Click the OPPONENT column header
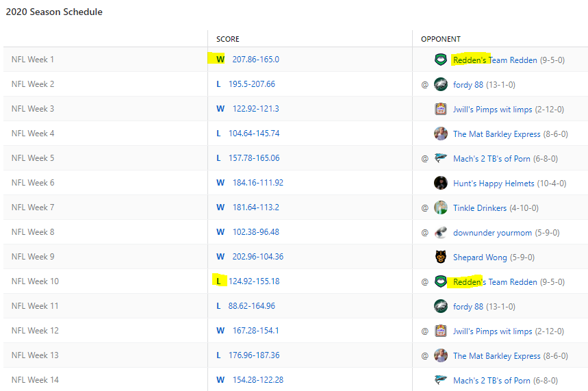 click(x=441, y=39)
